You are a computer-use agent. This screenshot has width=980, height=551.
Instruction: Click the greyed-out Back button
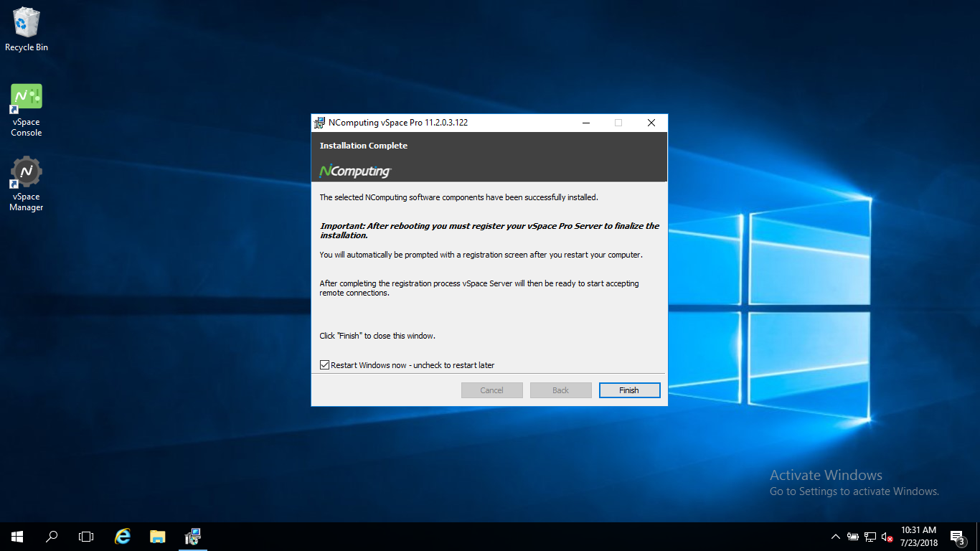tap(561, 390)
